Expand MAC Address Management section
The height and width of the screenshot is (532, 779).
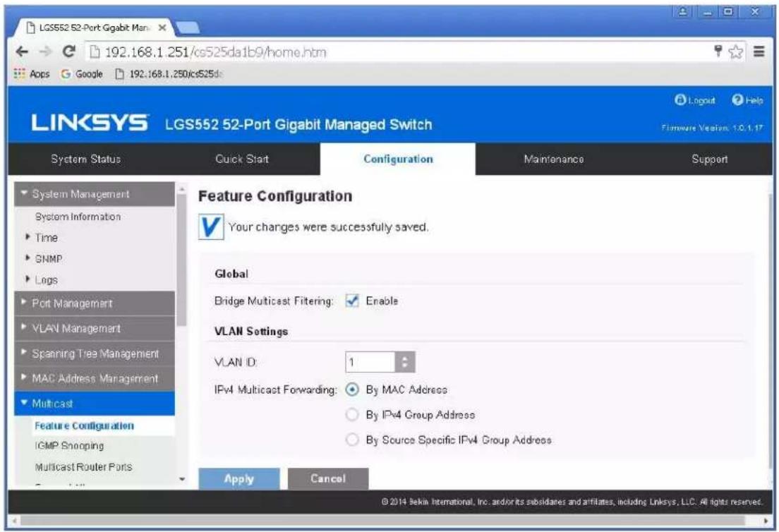(x=95, y=378)
